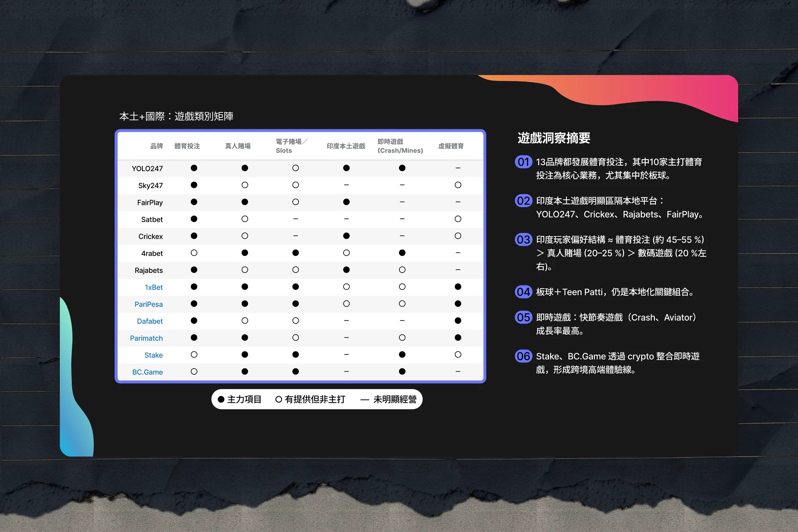Click YOLO247's hollow circle under 電子賭場/Slots
Image resolution: width=798 pixels, height=532 pixels.
[x=296, y=168]
